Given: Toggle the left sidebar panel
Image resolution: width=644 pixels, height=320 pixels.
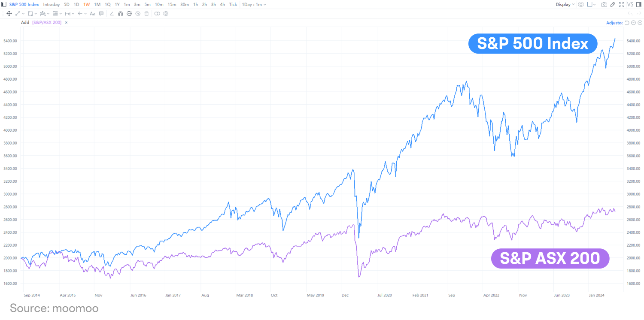Looking at the screenshot, I should (4, 4).
